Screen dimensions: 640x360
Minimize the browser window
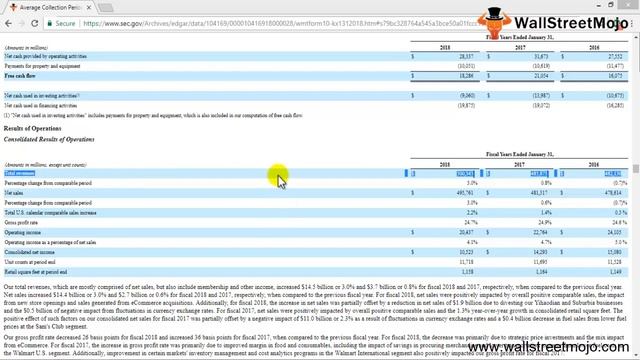599,5
